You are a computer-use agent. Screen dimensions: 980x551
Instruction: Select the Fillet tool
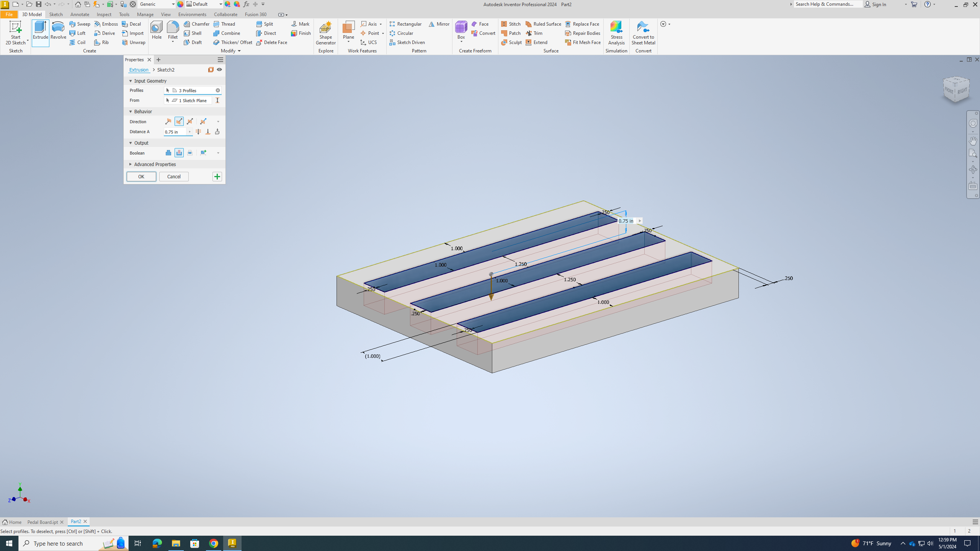(173, 31)
